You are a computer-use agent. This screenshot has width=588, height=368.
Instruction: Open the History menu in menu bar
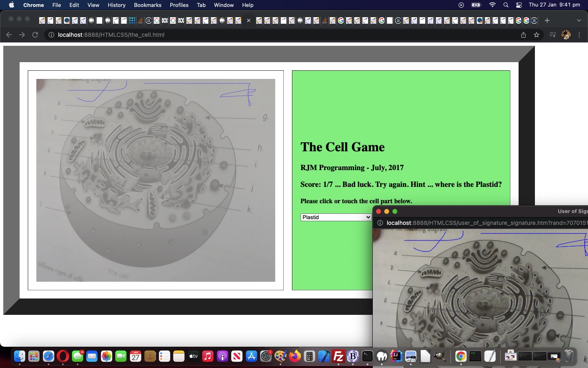click(x=116, y=5)
